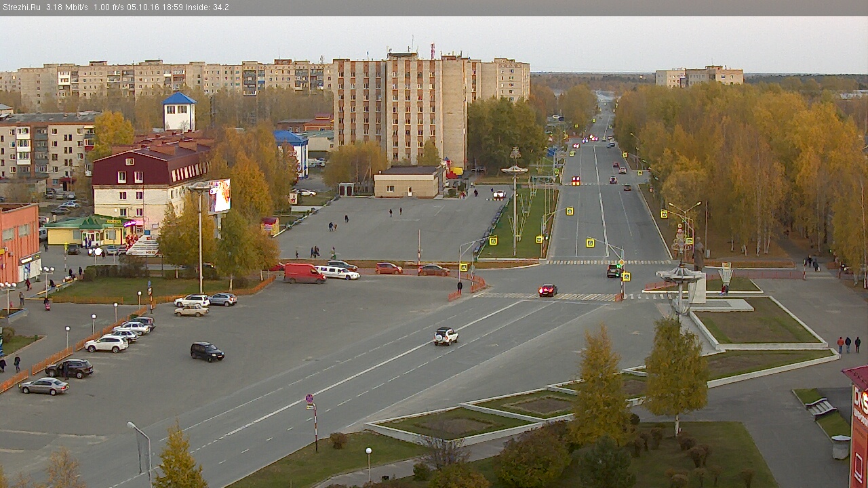Select the 3.18 Mbit/s bitrate value
The image size is (868, 488).
coord(67,7)
